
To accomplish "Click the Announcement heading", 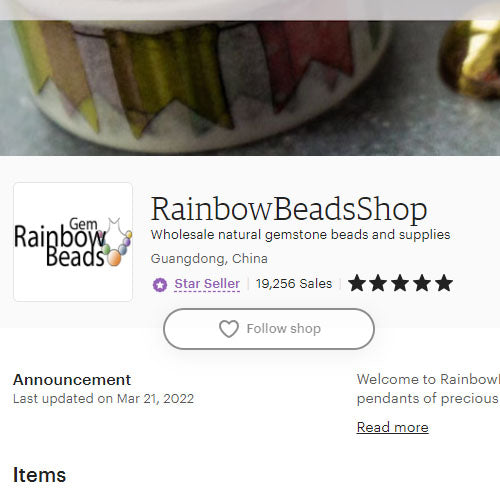I will [x=72, y=380].
